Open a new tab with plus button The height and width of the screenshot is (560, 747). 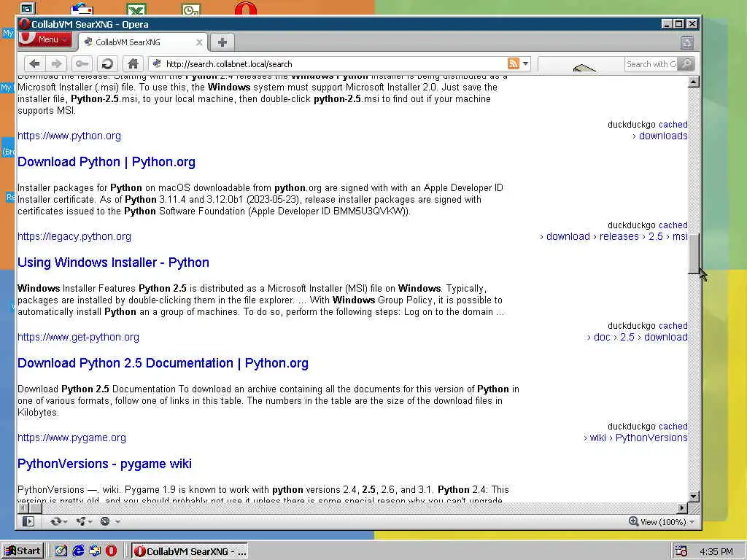[x=222, y=42]
